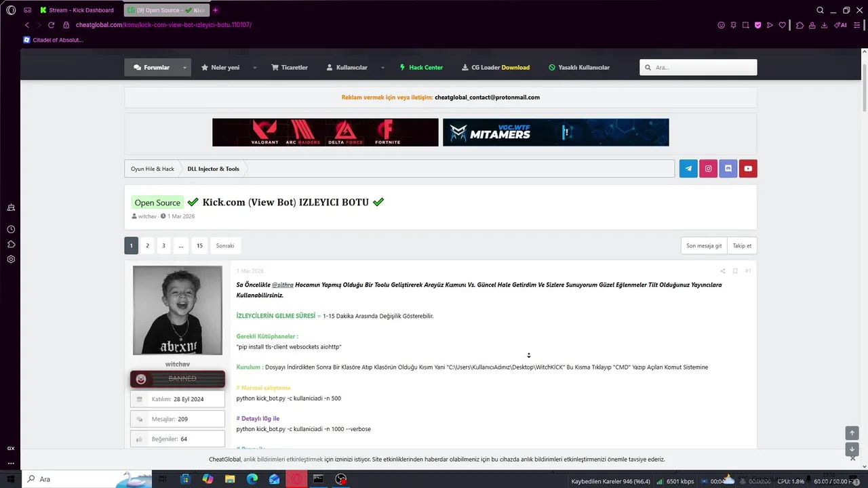Bookmark post #1 with bookmark icon

pos(735,271)
